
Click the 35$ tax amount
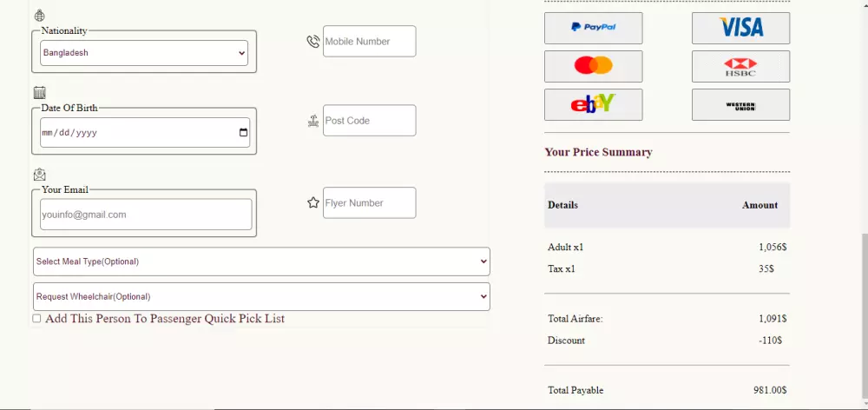click(x=766, y=268)
